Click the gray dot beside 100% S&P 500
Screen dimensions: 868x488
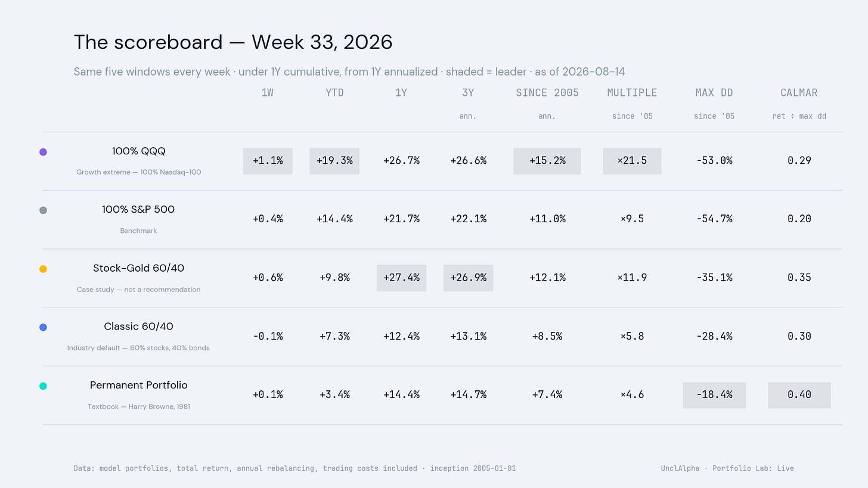pos(43,210)
